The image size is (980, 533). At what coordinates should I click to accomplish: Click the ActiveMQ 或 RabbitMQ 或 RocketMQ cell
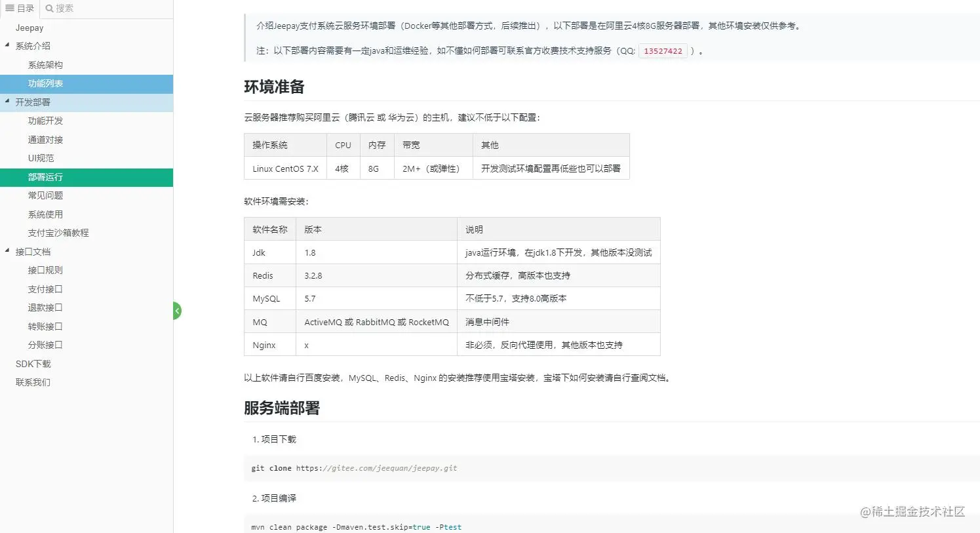(376, 322)
